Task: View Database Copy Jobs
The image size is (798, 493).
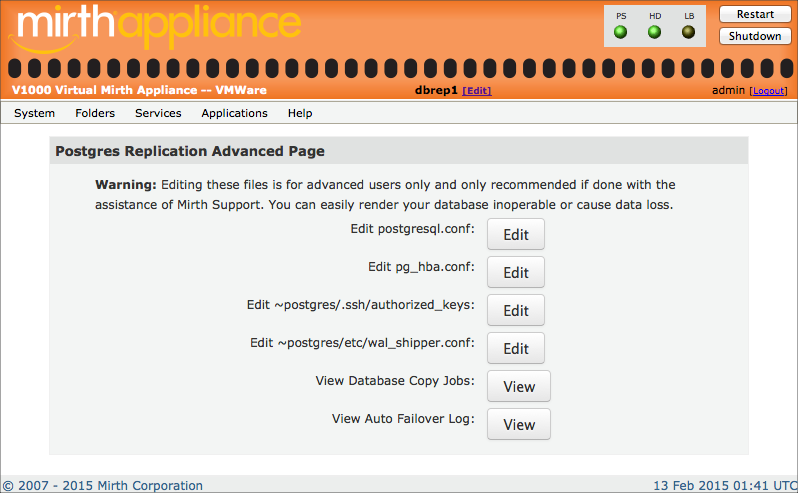Action: (519, 386)
